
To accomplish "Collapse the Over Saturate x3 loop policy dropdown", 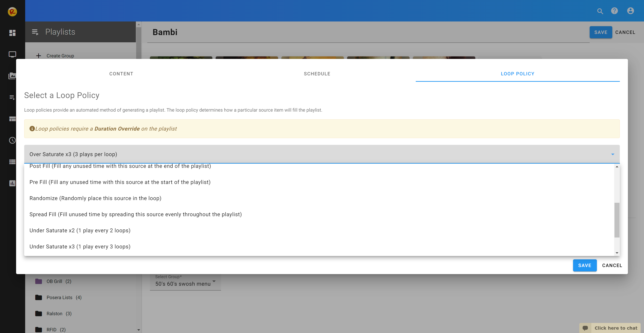I will [x=612, y=154].
